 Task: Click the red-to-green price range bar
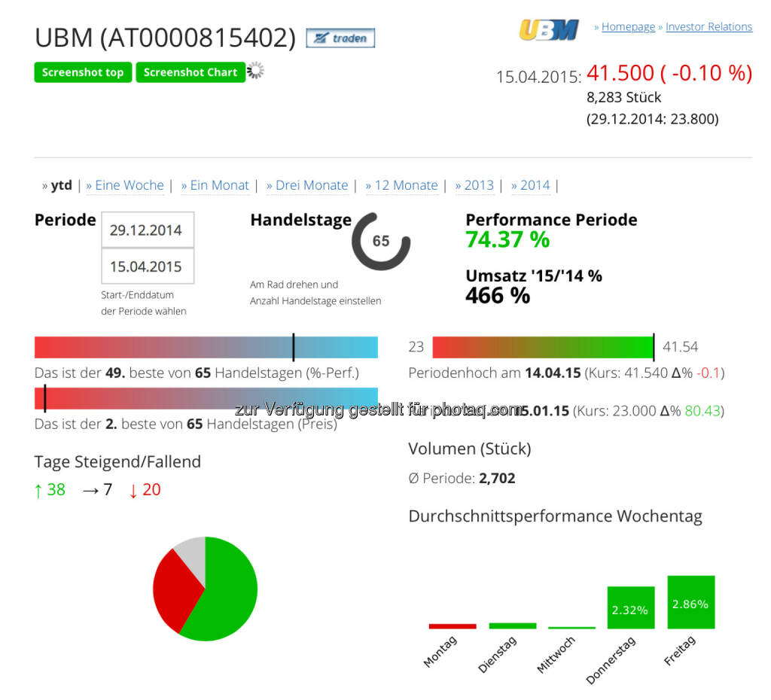(543, 347)
